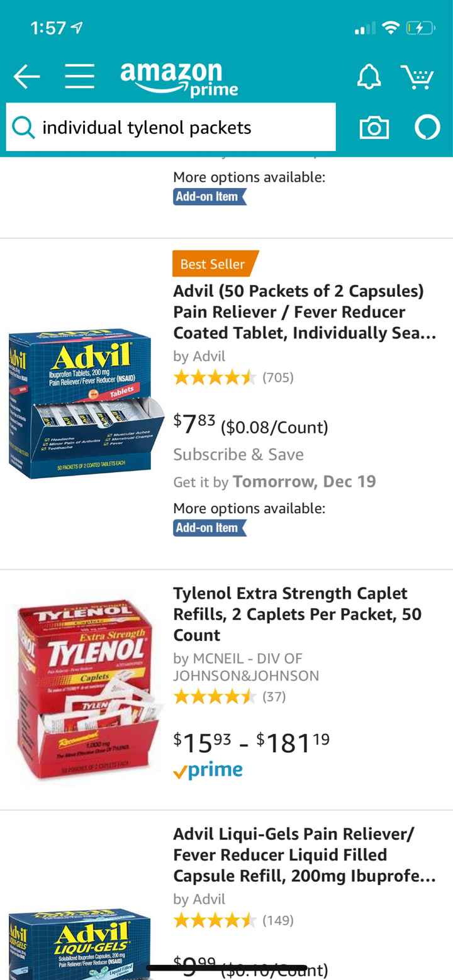Open the navigation hamburger menu
This screenshot has height=980, width=453.
pos(79,76)
